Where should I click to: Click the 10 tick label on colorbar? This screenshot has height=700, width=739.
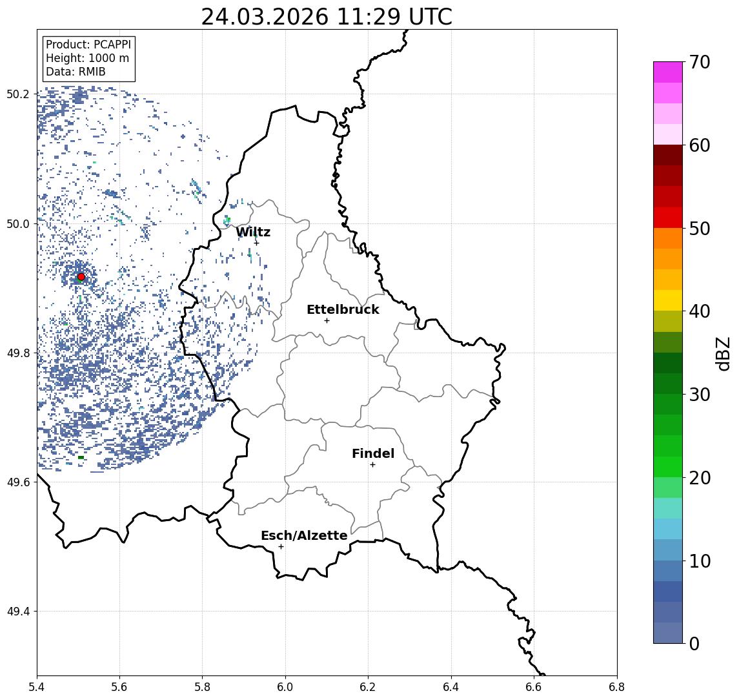click(700, 561)
